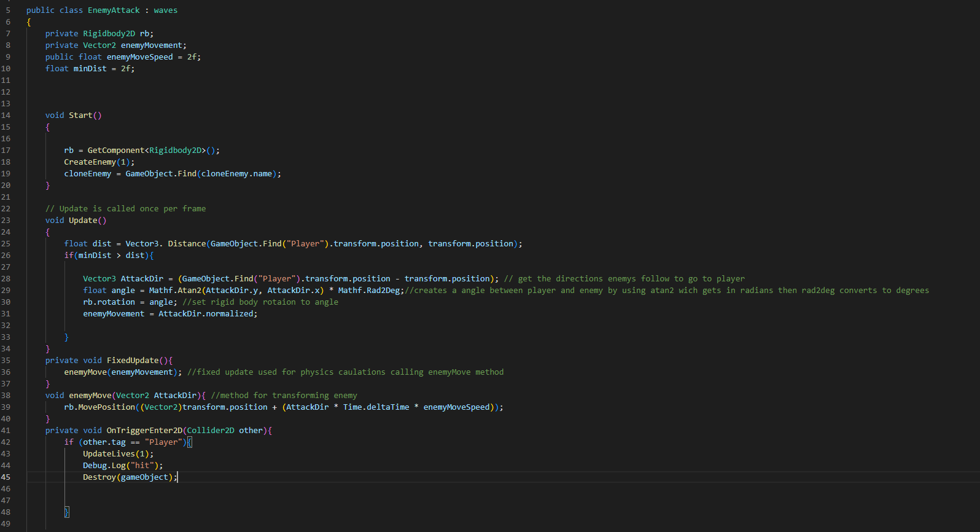Click line number 5 in the gutter

point(8,10)
